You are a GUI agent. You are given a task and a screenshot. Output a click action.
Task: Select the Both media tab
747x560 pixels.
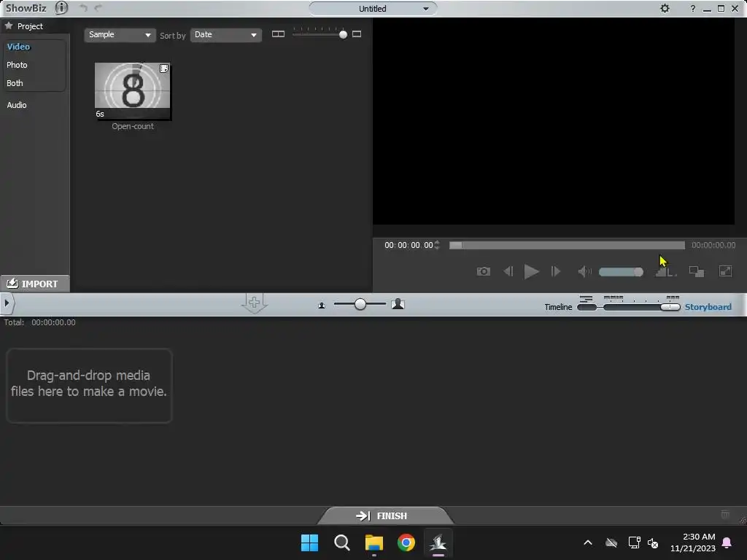[15, 83]
